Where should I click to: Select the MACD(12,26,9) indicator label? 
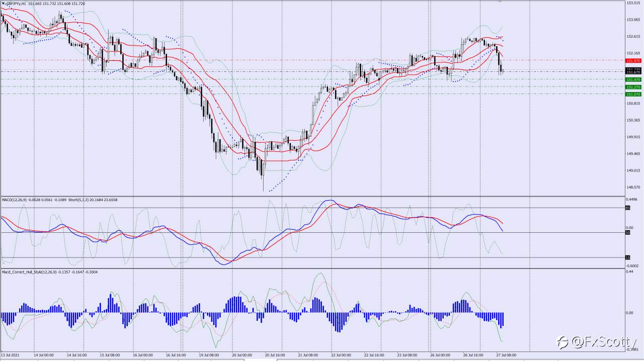(13, 200)
